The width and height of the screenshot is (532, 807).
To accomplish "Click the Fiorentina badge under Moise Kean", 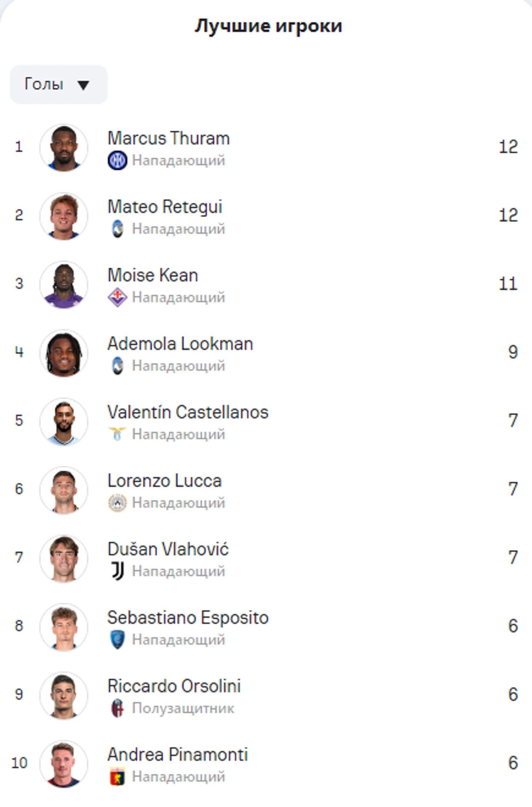I will pyautogui.click(x=117, y=298).
